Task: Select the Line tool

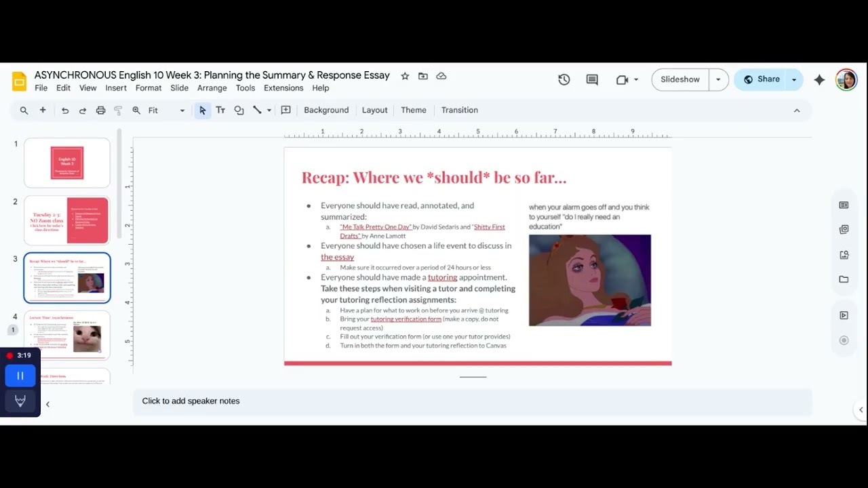Action: tap(257, 110)
